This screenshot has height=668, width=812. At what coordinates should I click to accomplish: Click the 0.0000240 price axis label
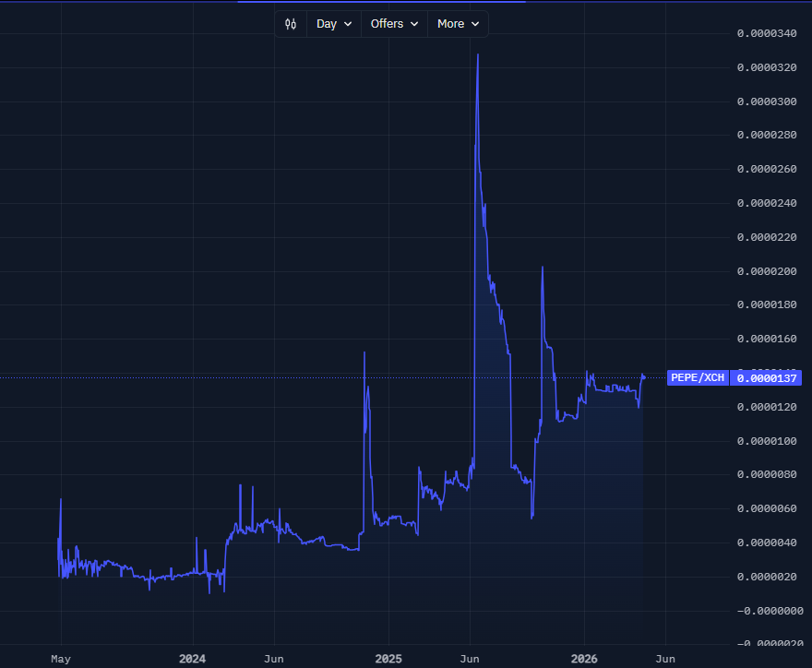[x=767, y=204]
